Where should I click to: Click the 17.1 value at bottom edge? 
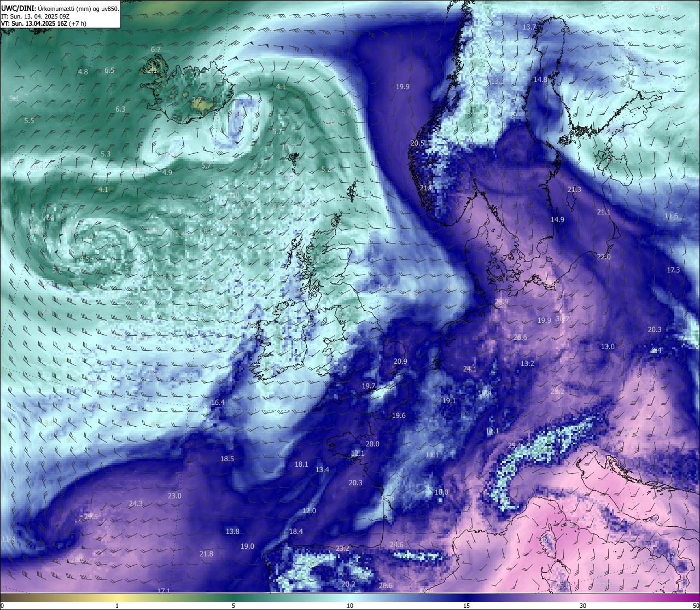164,591
